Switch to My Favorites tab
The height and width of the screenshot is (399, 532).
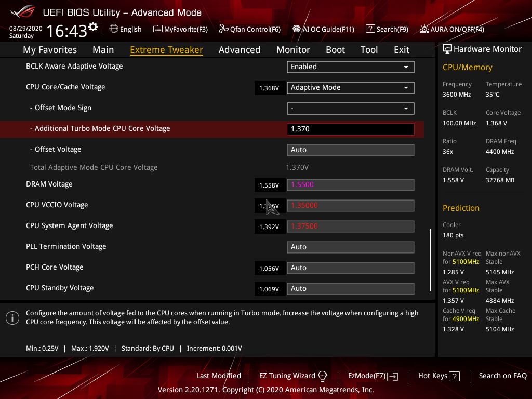tap(50, 50)
